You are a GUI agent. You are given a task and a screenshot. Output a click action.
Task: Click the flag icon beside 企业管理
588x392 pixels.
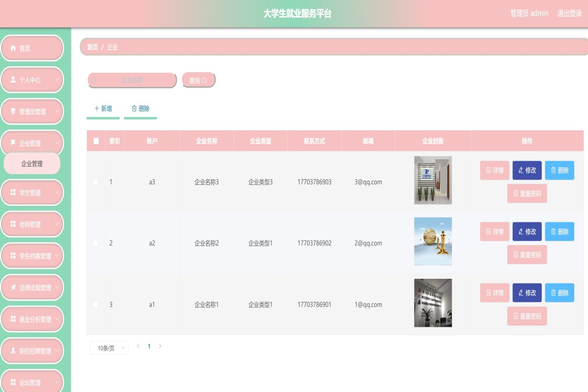point(13,144)
